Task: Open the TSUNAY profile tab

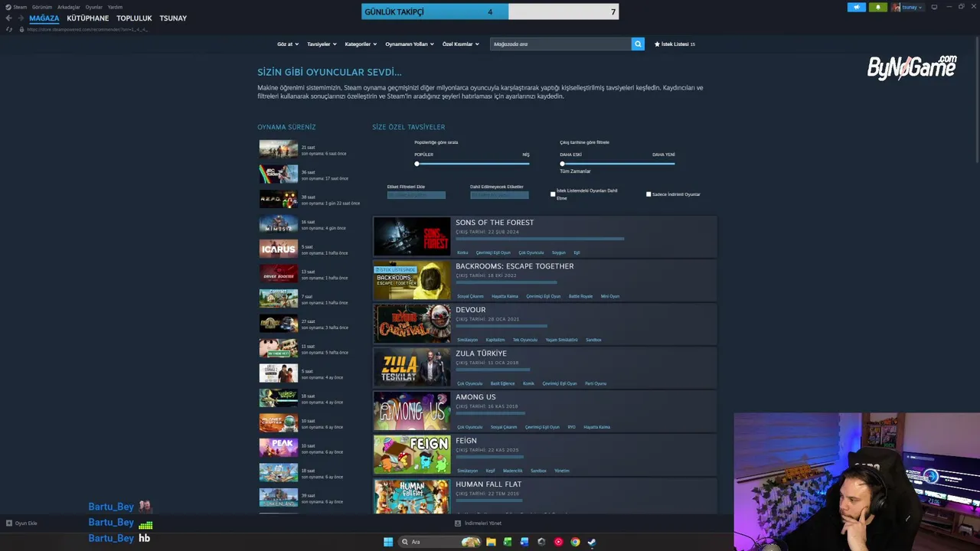Action: tap(173, 18)
